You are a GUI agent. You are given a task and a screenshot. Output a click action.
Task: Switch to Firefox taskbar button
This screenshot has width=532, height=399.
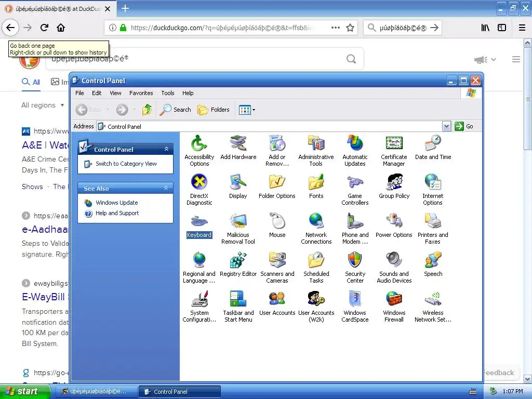(96, 392)
